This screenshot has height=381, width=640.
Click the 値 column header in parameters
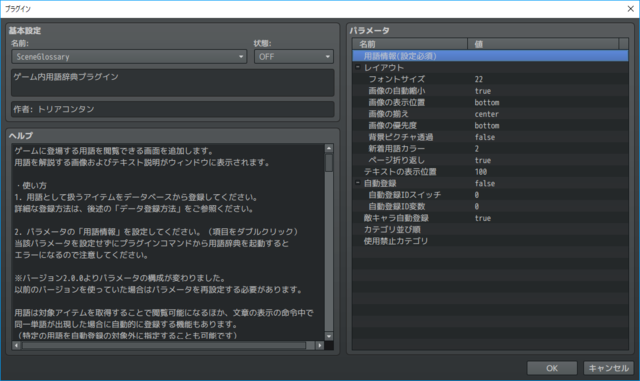coord(543,44)
